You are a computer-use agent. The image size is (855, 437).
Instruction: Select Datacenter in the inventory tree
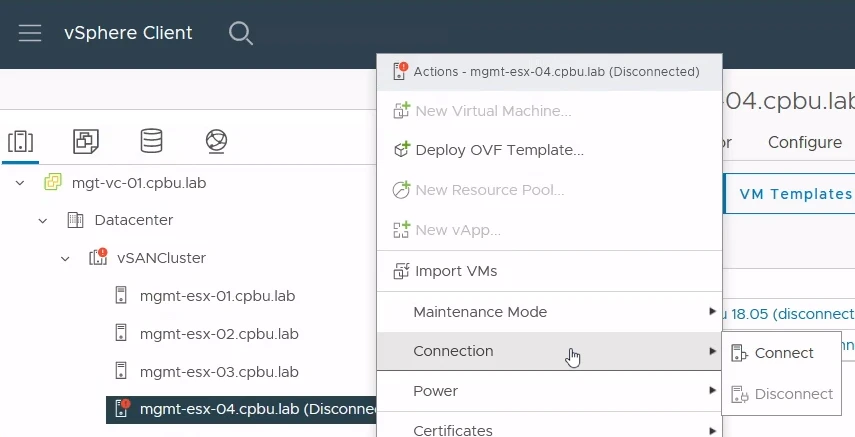(x=134, y=220)
